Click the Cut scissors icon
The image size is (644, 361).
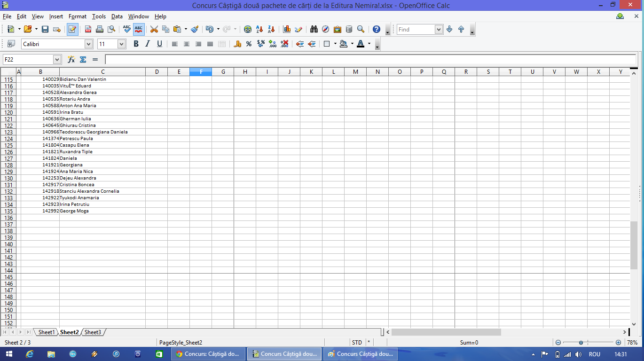[x=154, y=29]
